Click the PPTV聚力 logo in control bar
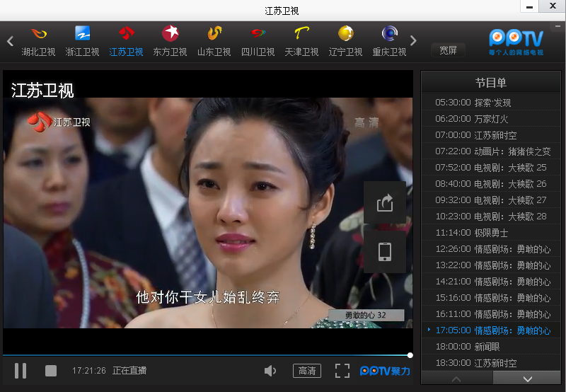566x392 pixels. click(385, 371)
